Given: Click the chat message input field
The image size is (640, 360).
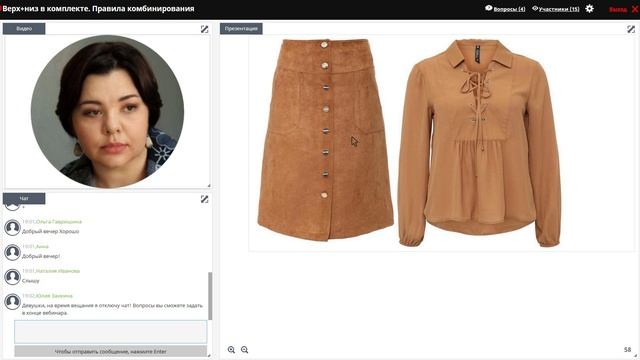Looking at the screenshot, I should coord(111,331).
